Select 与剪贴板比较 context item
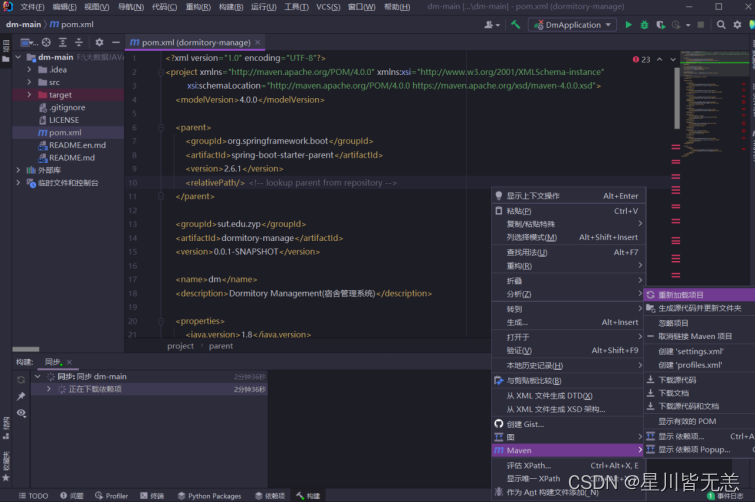 click(568, 380)
